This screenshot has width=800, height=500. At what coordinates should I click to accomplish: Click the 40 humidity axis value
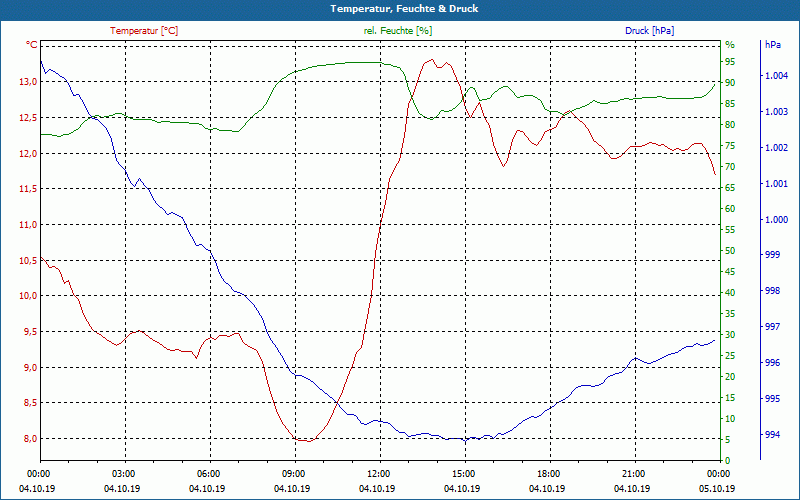(x=730, y=293)
